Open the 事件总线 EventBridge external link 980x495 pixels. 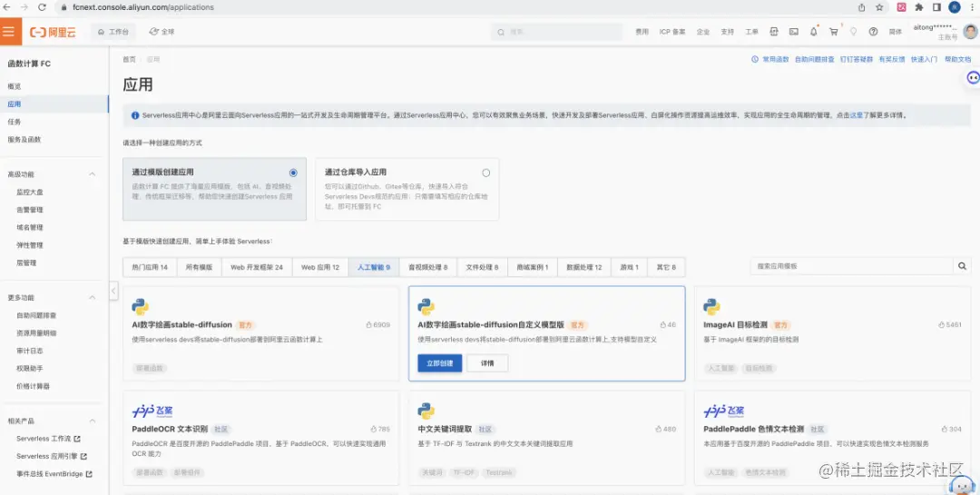54,474
